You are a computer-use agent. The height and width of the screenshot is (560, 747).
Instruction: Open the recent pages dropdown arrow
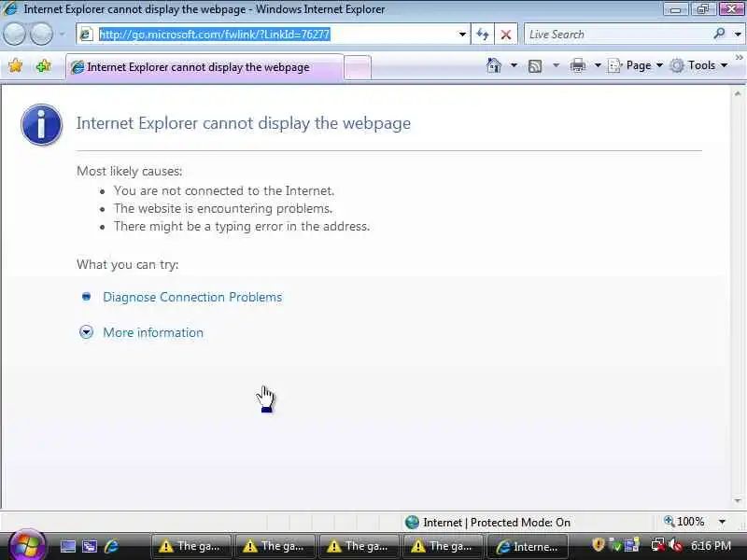pyautogui.click(x=63, y=35)
